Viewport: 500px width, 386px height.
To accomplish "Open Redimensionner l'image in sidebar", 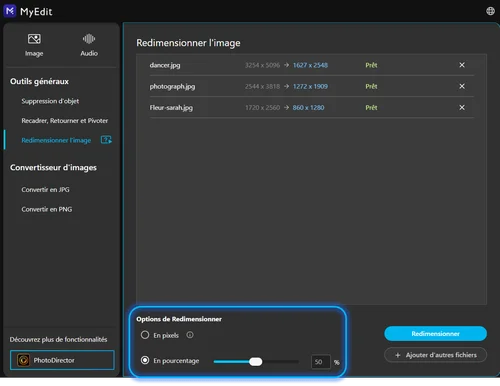I will pos(56,140).
